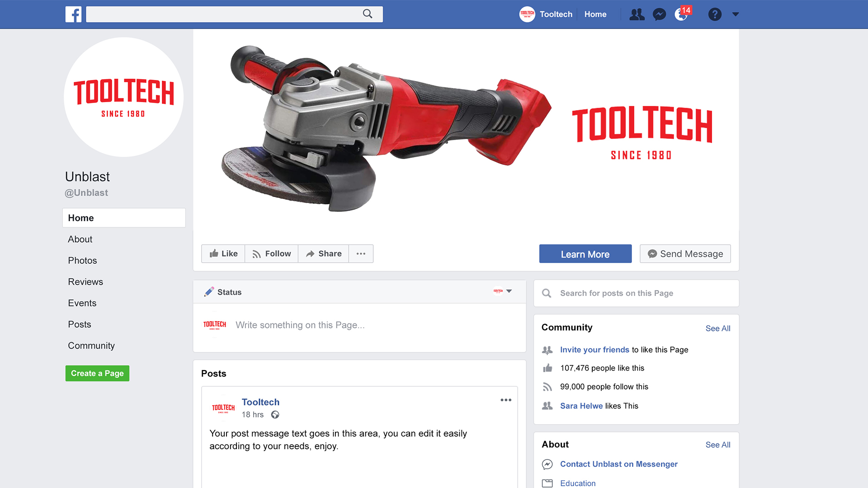Click the search magnifier icon in top bar
The width and height of the screenshot is (868, 488).
coord(368,14)
